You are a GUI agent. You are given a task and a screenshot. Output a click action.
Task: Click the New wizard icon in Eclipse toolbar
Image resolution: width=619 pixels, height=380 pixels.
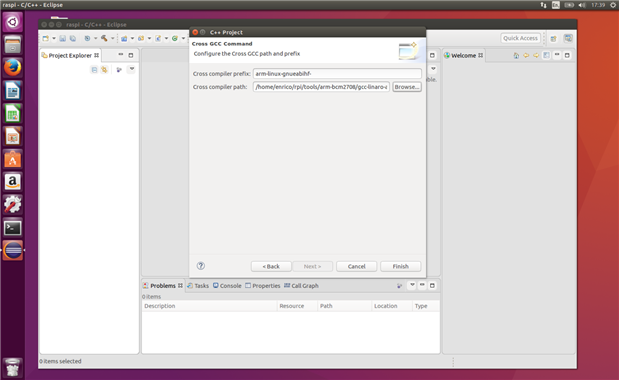tap(46, 38)
